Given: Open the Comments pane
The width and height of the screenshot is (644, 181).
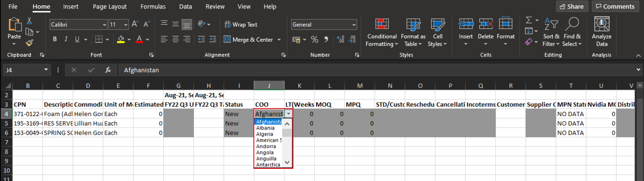Looking at the screenshot, I should pyautogui.click(x=615, y=6).
